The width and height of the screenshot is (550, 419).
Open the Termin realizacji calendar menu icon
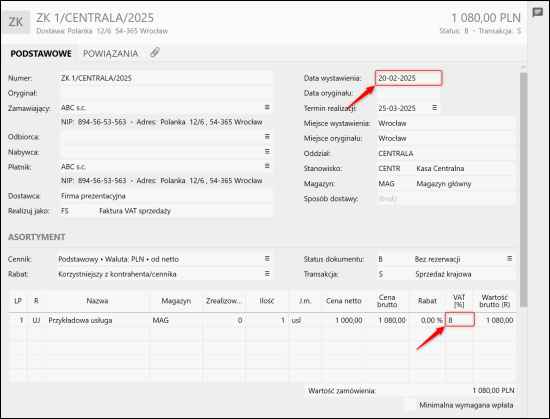click(x=434, y=108)
